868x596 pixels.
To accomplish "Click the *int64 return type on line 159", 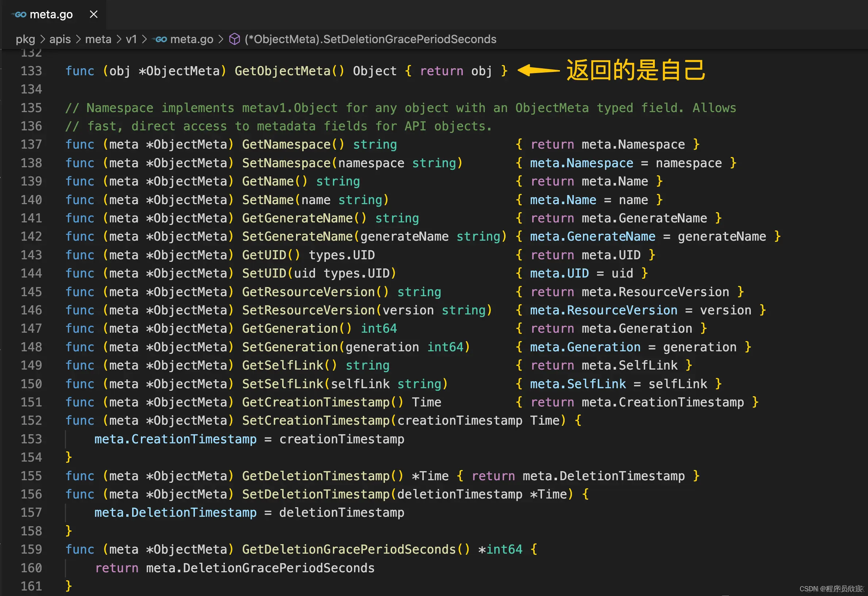I will 500,550.
